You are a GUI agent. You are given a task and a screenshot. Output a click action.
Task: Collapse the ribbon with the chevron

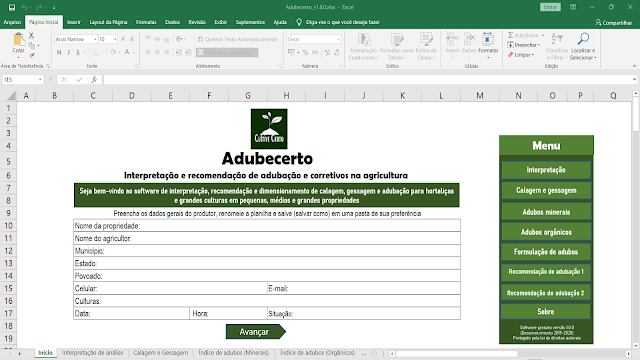pyautogui.click(x=634, y=66)
